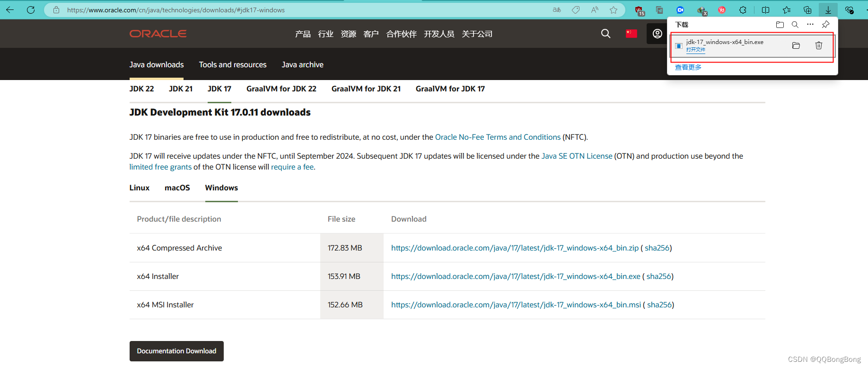Click the Oracle logo
The width and height of the screenshot is (868, 368).
point(158,34)
